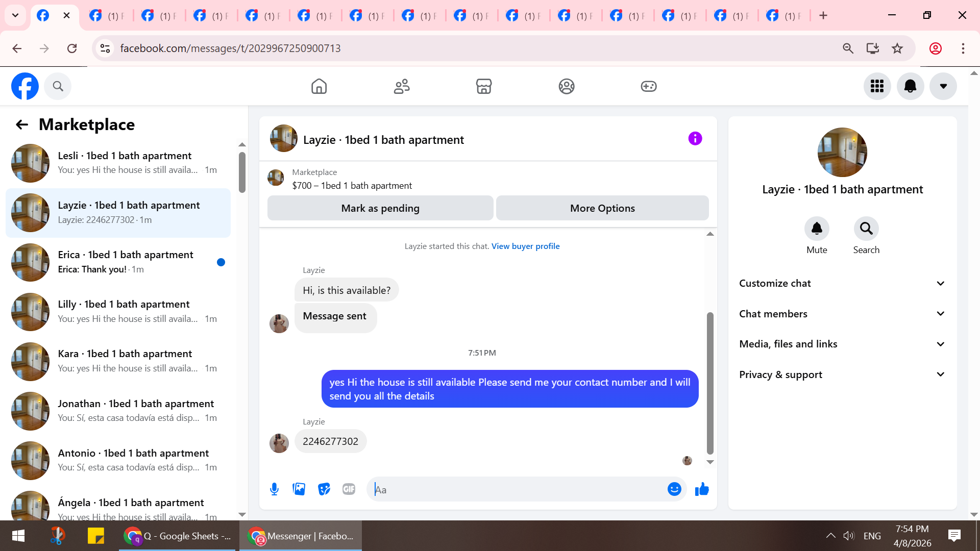The width and height of the screenshot is (980, 551).
Task: Click the Mark as pending button
Action: 380,208
